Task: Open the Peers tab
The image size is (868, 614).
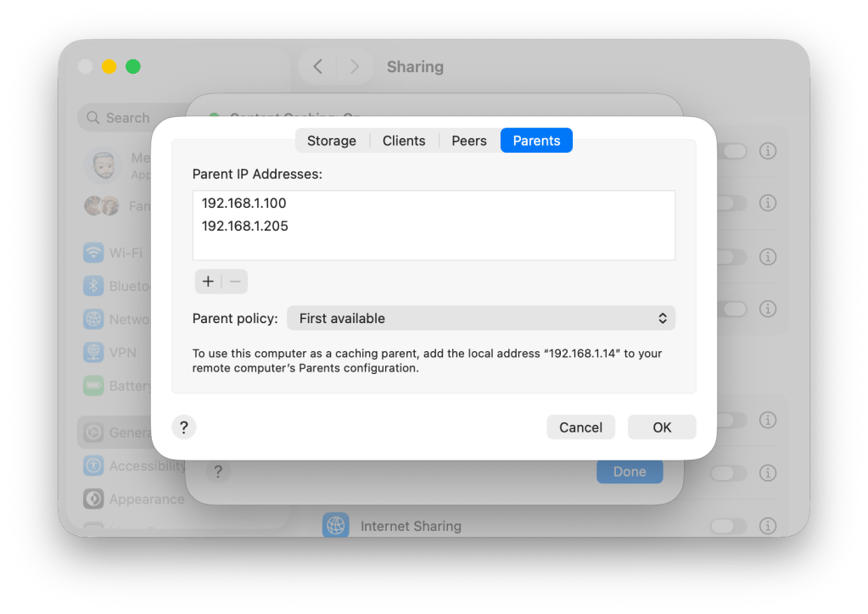Action: pyautogui.click(x=468, y=141)
